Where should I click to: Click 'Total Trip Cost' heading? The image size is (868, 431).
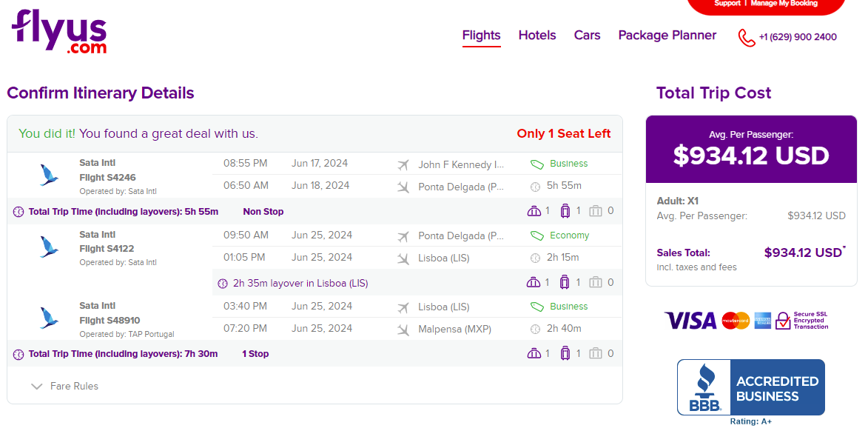point(713,93)
